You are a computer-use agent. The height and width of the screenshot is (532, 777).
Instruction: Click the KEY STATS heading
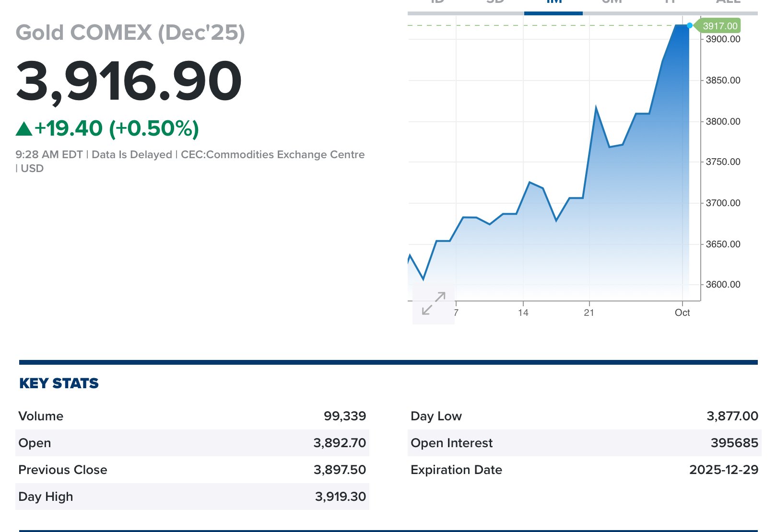point(59,383)
